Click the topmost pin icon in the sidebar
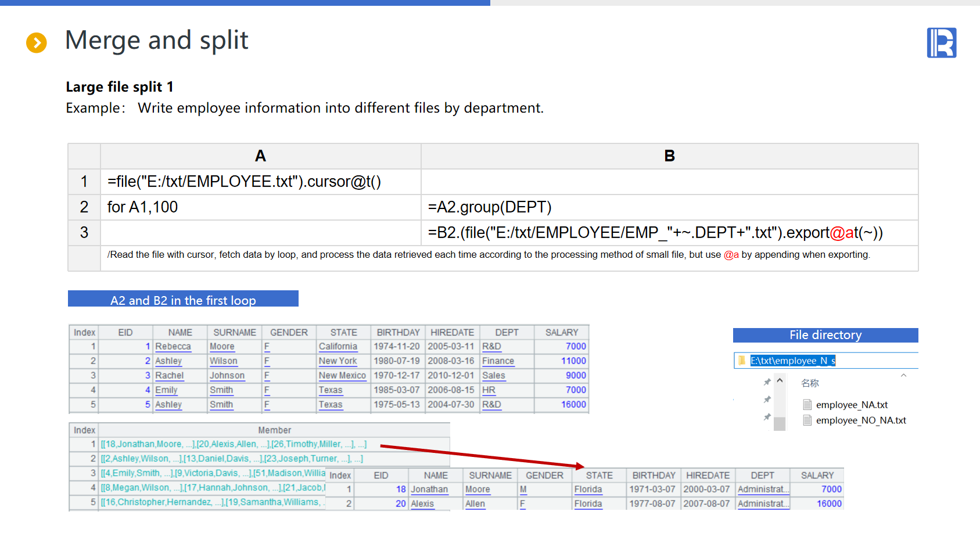The image size is (980, 551). [x=767, y=382]
